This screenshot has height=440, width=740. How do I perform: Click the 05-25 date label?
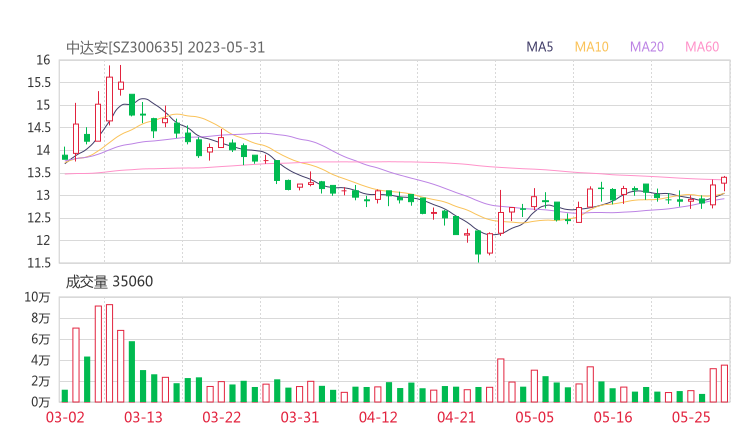691,417
